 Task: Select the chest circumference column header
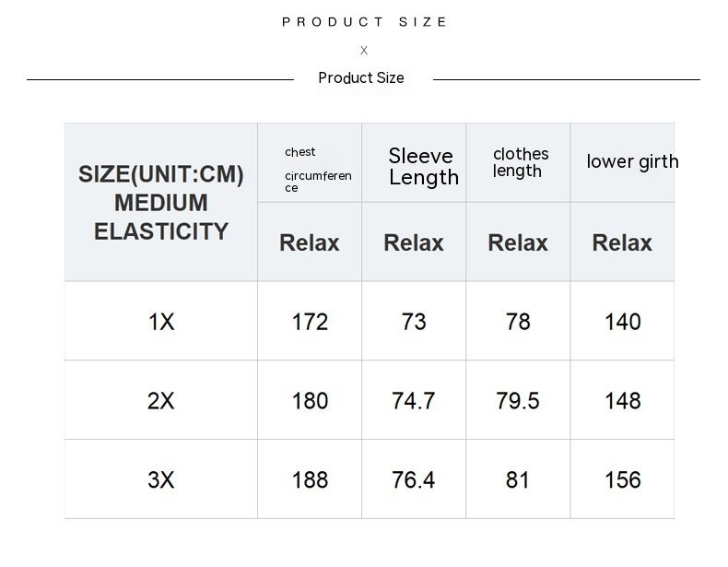(310, 169)
